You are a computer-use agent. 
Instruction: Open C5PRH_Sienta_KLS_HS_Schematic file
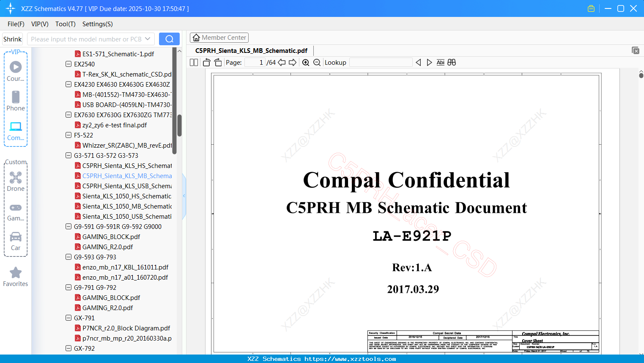(x=123, y=166)
